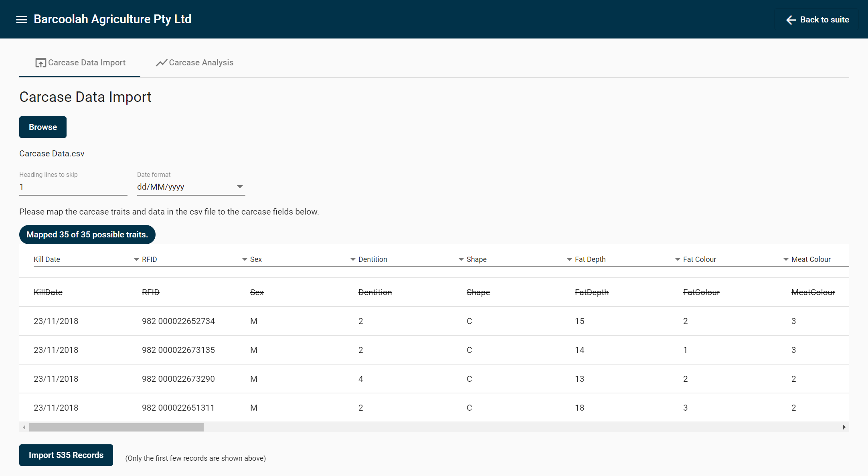Import 535 Records

[x=66, y=455]
